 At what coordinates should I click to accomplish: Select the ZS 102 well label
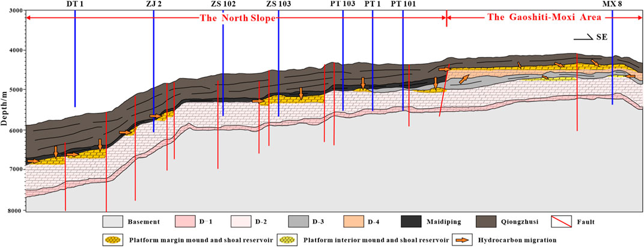(223, 5)
